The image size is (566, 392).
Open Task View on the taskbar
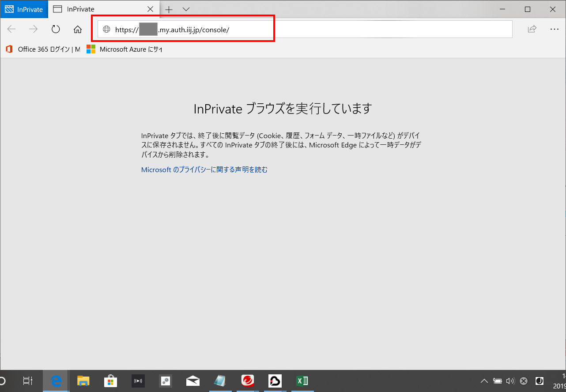(28, 381)
